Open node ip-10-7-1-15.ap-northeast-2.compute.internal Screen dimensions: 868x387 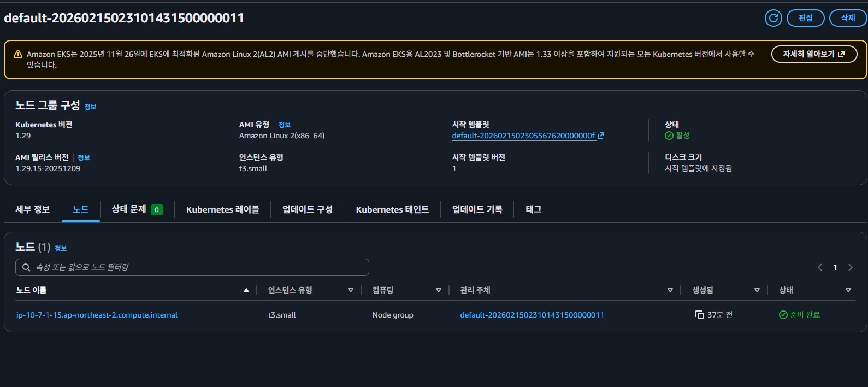[97, 315]
